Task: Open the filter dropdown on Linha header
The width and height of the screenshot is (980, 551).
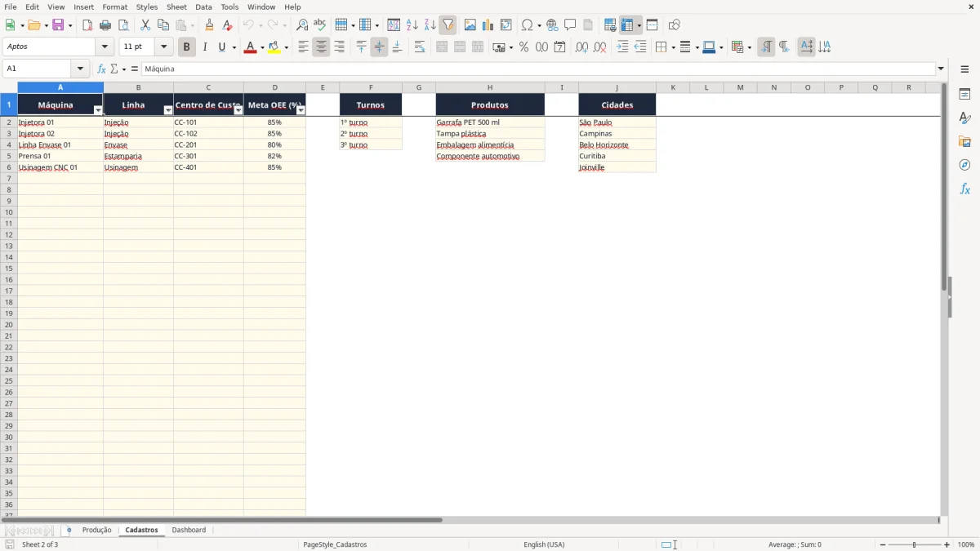Action: tap(168, 110)
